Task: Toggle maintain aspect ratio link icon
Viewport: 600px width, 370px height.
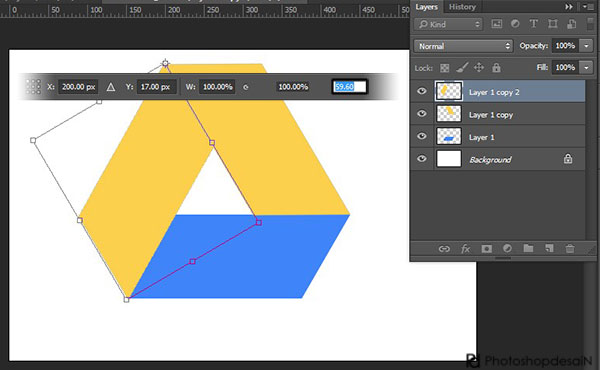Action: 246,87
